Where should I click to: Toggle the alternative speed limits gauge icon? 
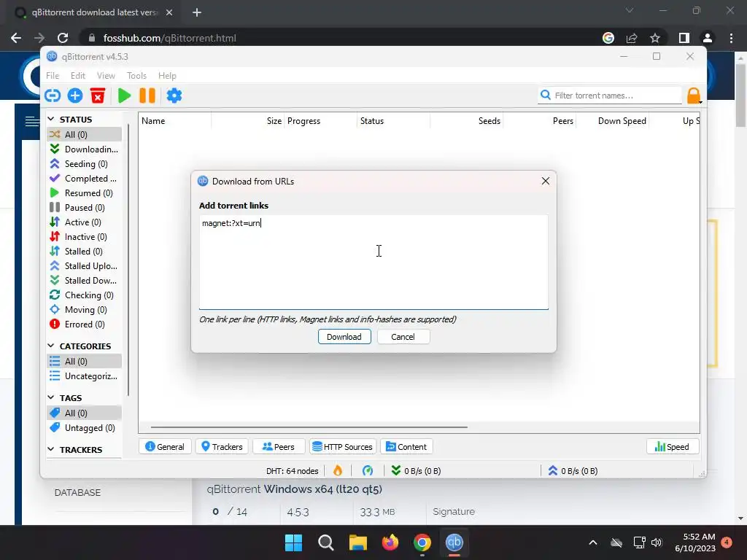[368, 471]
